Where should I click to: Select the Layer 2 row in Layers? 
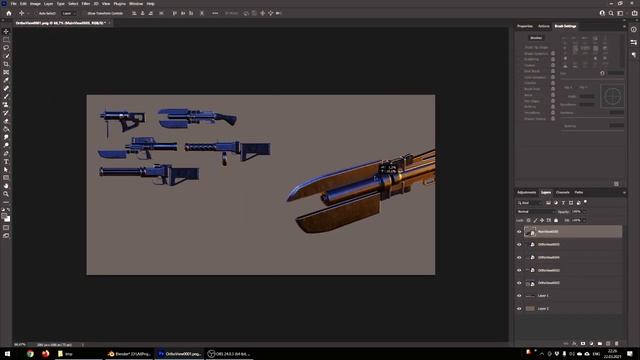569,309
